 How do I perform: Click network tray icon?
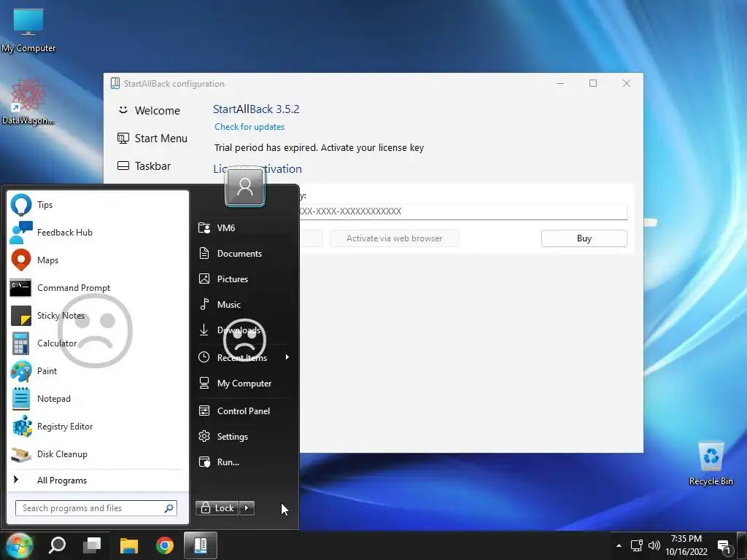click(x=637, y=545)
